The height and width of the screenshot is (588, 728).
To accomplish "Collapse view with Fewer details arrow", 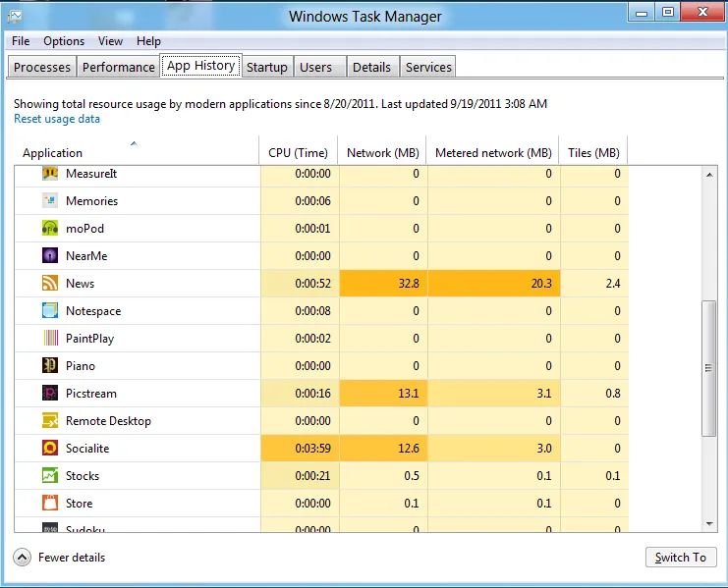I will [x=23, y=558].
